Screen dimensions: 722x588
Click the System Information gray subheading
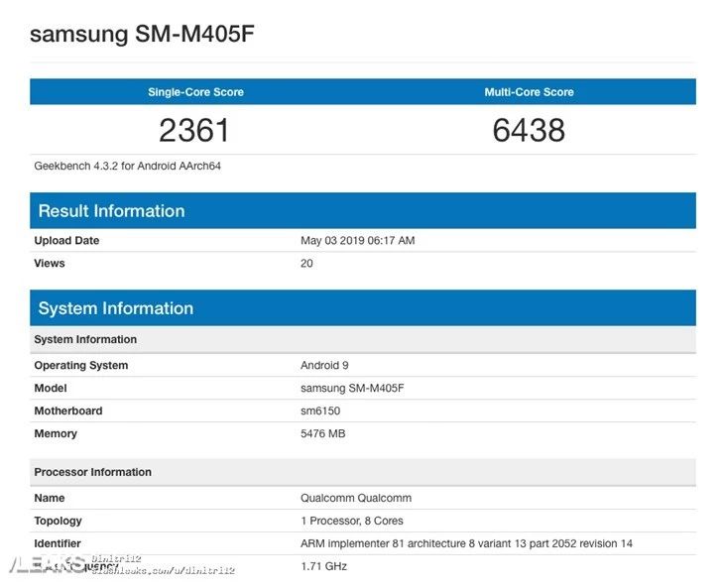pos(363,339)
